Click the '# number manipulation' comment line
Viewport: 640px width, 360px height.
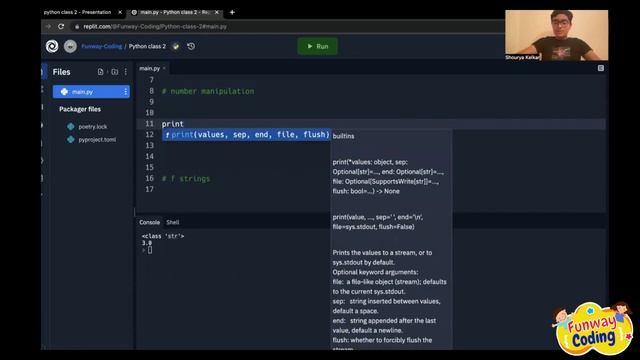208,91
